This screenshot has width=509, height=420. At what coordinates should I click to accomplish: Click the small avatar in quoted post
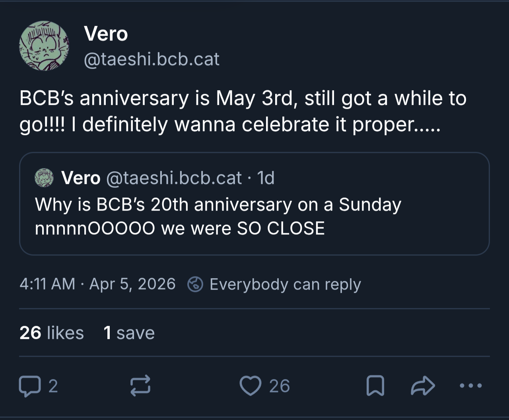click(x=44, y=178)
